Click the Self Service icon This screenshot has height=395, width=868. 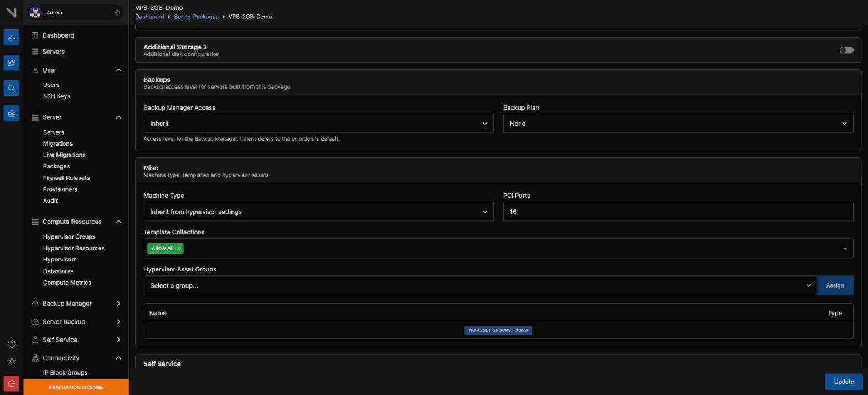[x=35, y=340]
